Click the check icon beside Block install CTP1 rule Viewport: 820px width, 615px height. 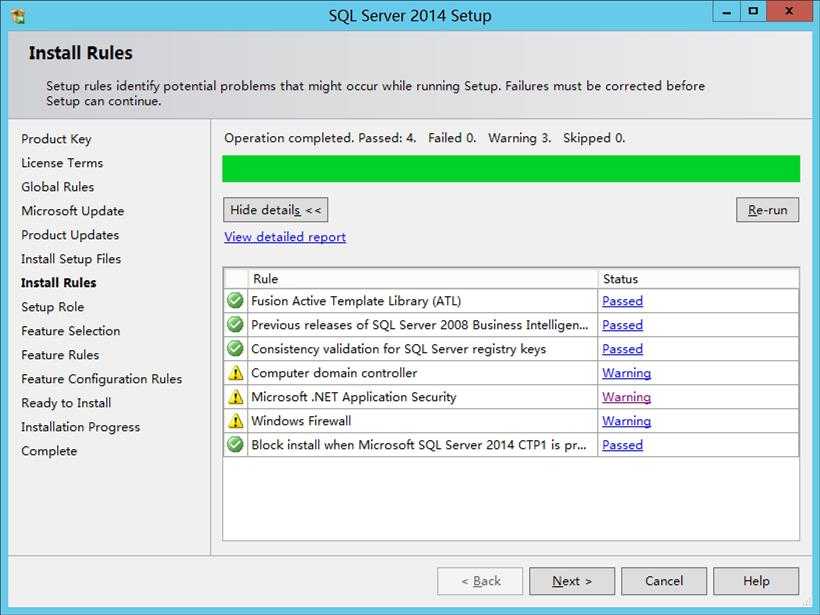click(235, 445)
